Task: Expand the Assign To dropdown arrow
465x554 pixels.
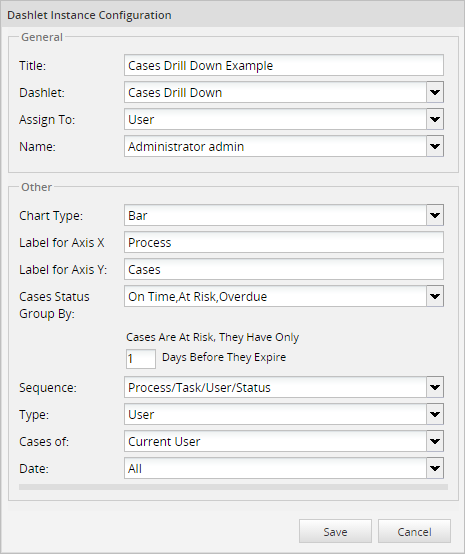Action: 435,119
